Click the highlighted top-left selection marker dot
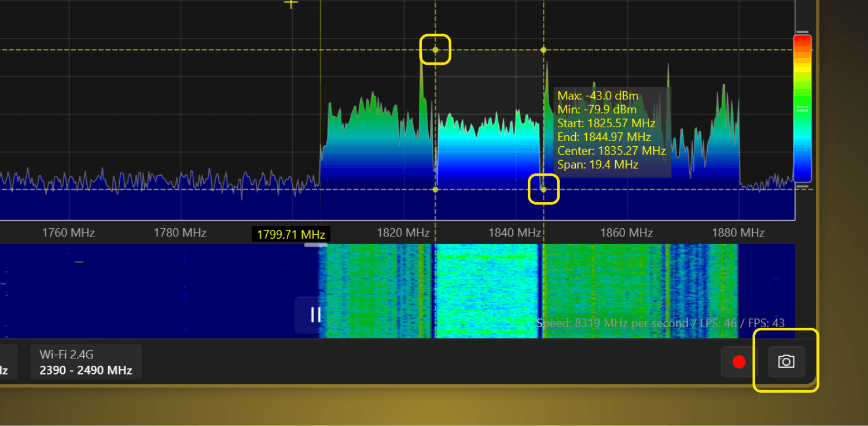 point(435,50)
